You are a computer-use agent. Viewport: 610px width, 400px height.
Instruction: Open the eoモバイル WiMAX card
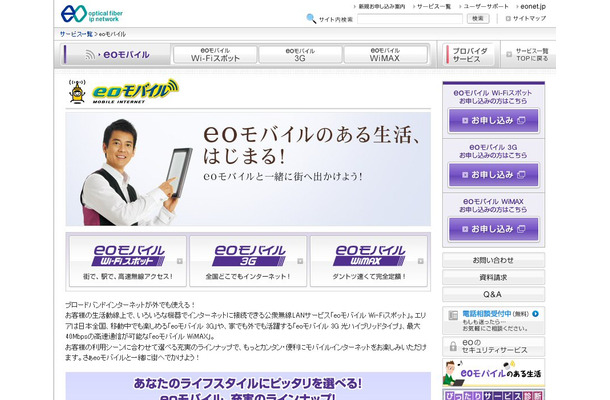[x=368, y=261]
